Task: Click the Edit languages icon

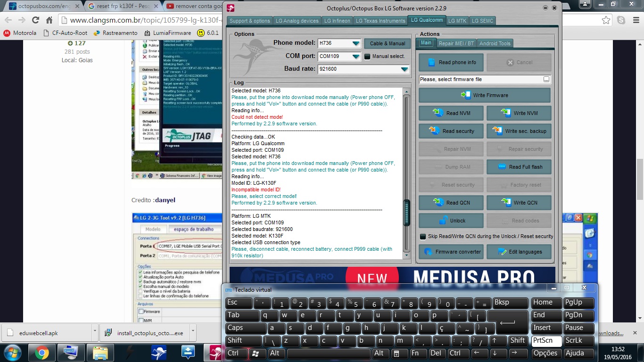Action: point(502,252)
